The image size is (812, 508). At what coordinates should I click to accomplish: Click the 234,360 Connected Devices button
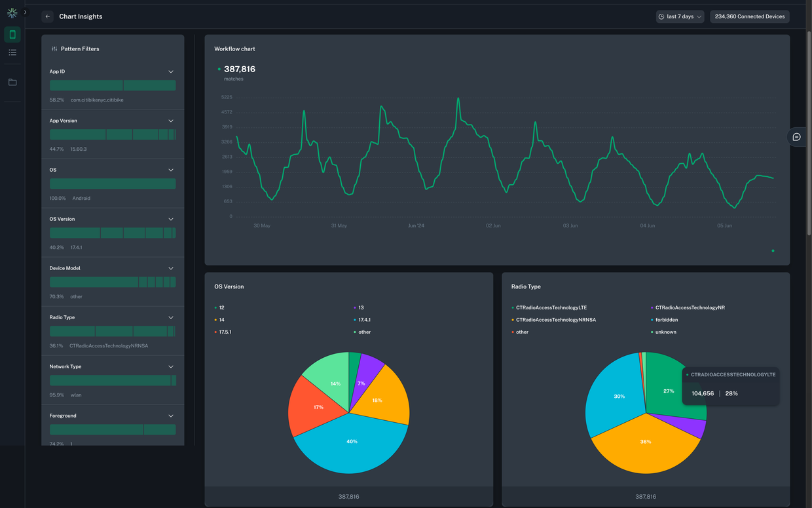(749, 16)
